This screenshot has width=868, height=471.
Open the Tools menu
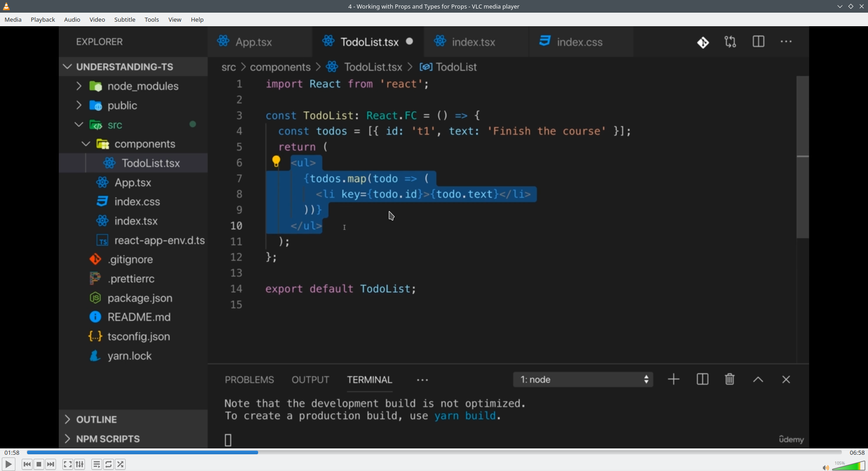pos(152,19)
